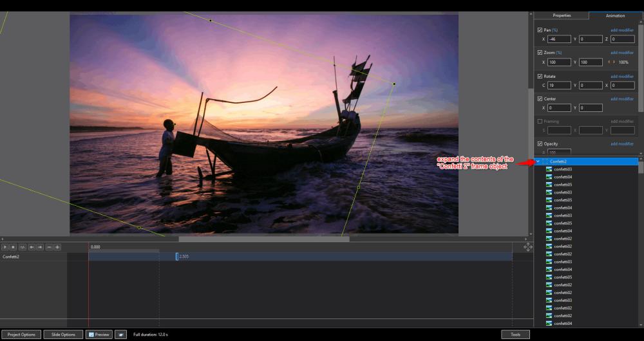This screenshot has width=644, height=341.
Task: Open Project Options
Action: 22,335
